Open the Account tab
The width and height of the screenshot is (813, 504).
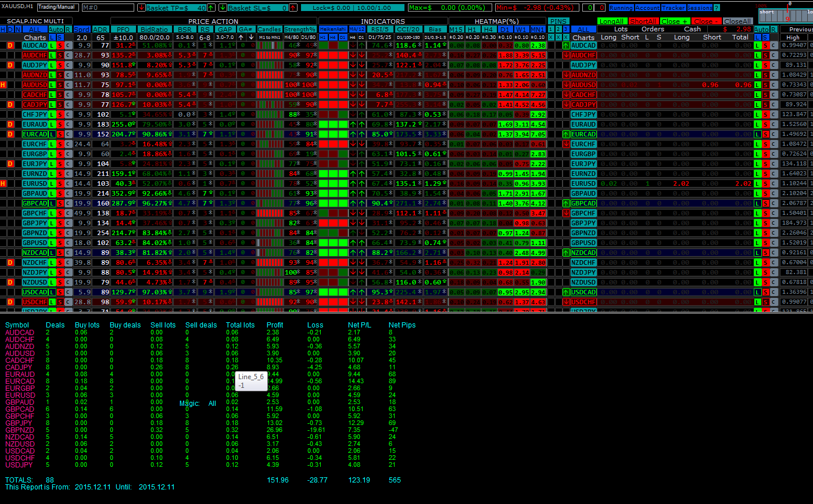647,8
